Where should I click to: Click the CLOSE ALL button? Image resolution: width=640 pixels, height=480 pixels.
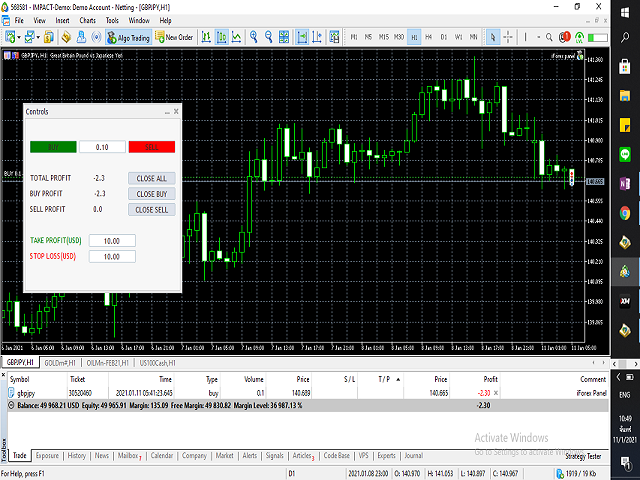pyautogui.click(x=152, y=178)
